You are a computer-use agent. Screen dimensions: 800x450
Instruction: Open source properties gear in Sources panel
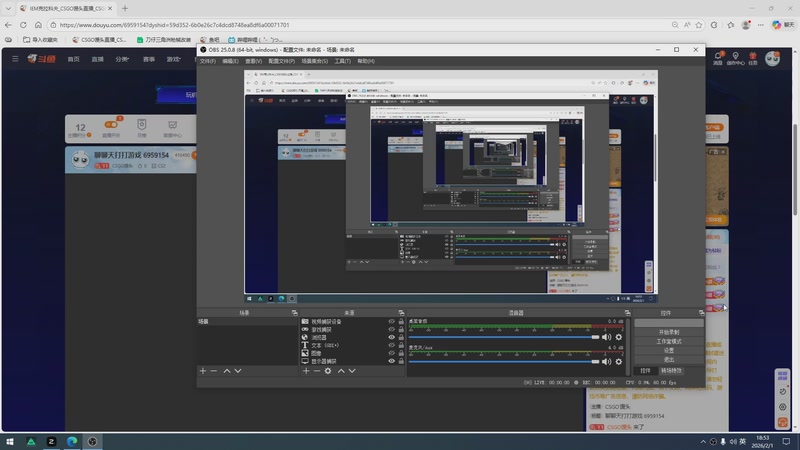coord(328,371)
